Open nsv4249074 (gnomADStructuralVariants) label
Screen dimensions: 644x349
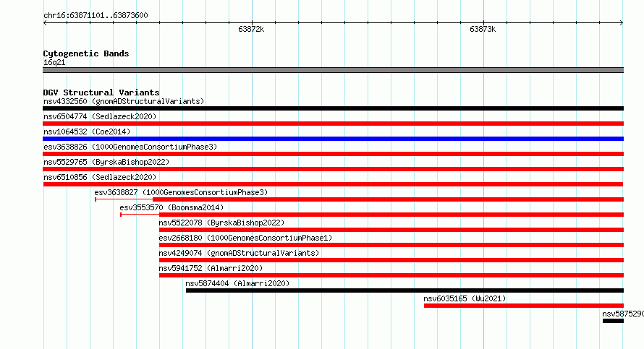point(239,253)
